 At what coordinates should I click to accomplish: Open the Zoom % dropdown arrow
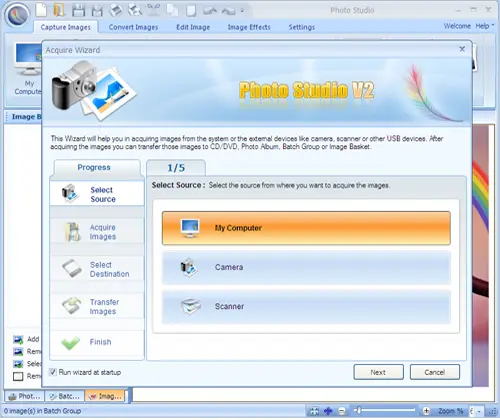(479, 411)
